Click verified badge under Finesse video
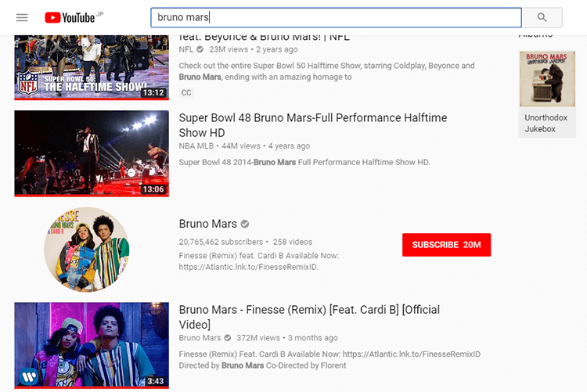The image size is (587, 392). coord(228,338)
